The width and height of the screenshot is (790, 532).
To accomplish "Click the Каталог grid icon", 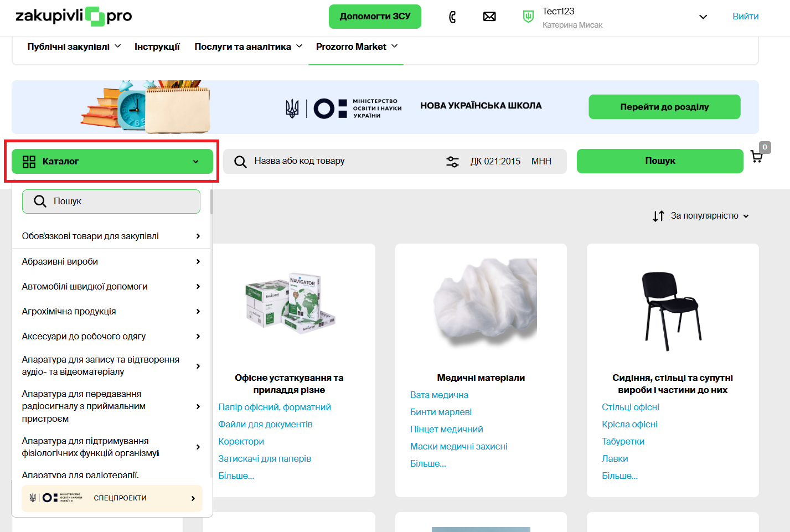I will pos(29,162).
